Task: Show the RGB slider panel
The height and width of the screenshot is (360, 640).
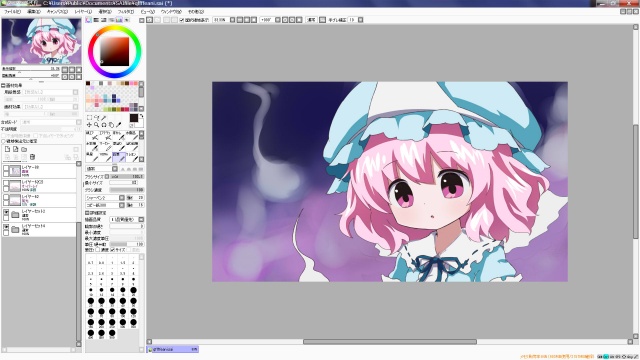Action: pos(96,20)
